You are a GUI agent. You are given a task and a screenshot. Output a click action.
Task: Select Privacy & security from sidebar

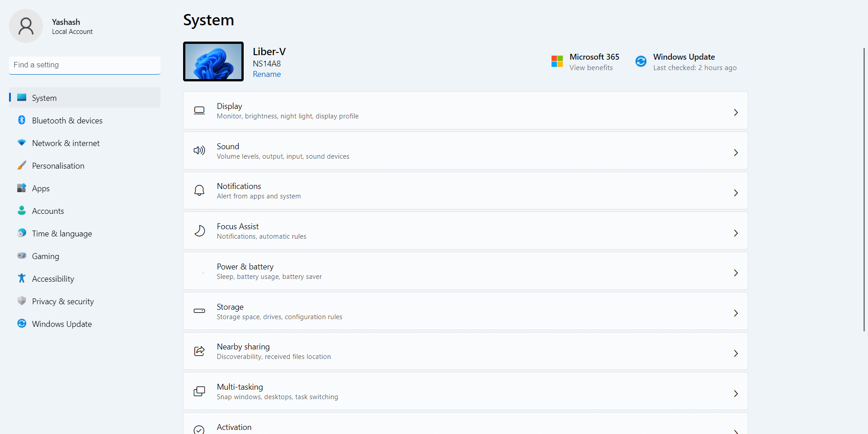point(63,301)
